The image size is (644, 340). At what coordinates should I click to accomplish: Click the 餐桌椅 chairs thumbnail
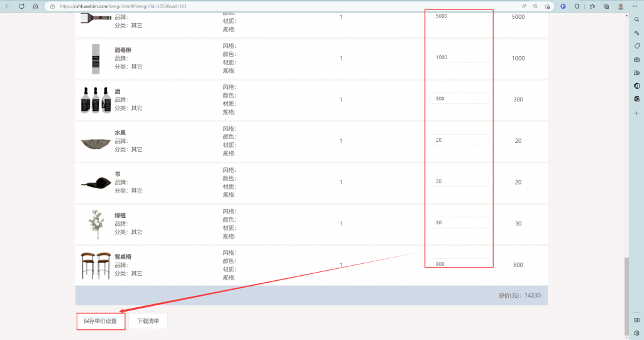coord(96,266)
